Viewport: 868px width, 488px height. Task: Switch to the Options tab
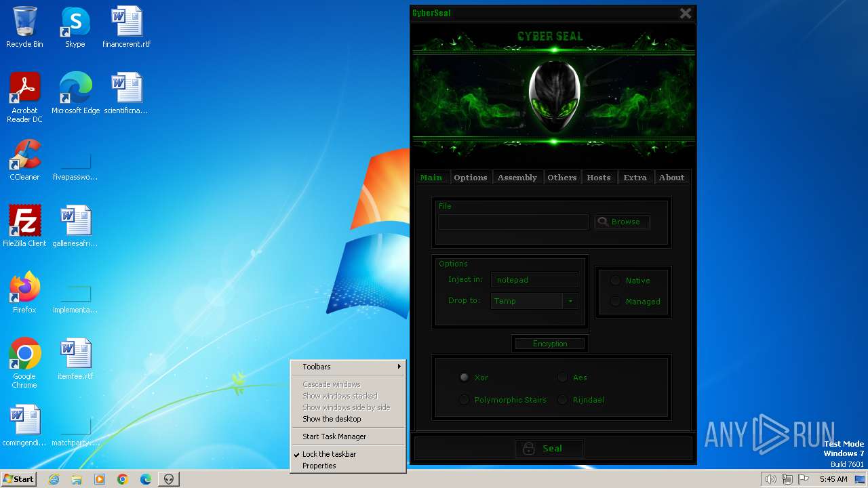(471, 178)
